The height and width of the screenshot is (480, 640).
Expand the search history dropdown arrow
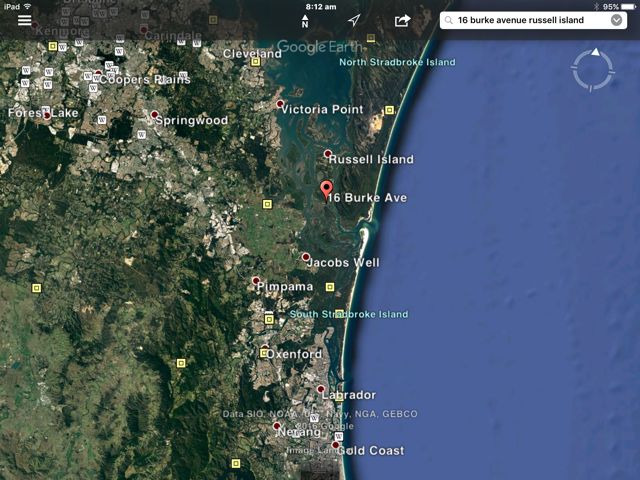(x=617, y=20)
